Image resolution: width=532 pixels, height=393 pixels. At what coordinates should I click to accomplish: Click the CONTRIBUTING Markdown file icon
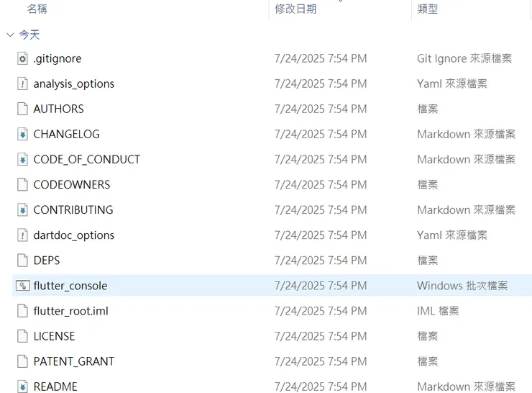tap(22, 210)
